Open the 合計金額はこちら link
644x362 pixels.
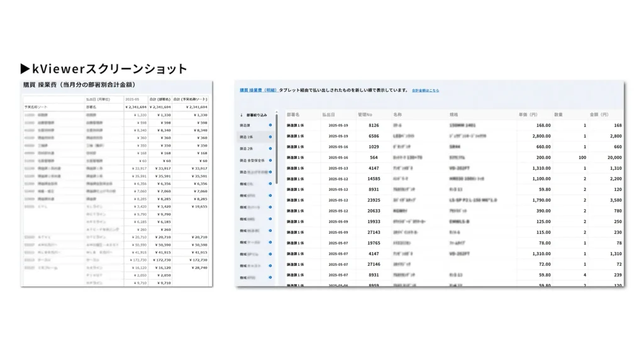click(426, 90)
